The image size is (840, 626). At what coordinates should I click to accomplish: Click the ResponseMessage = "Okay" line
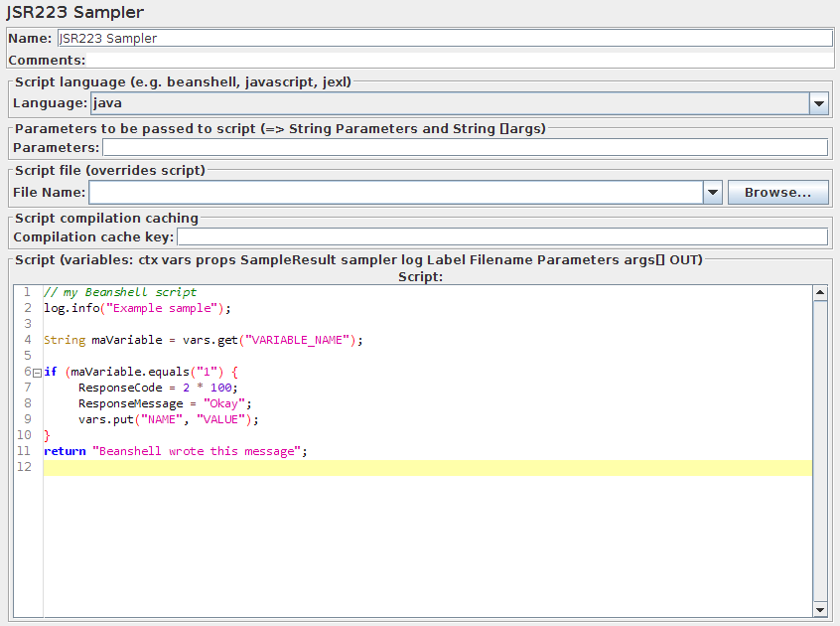click(159, 403)
